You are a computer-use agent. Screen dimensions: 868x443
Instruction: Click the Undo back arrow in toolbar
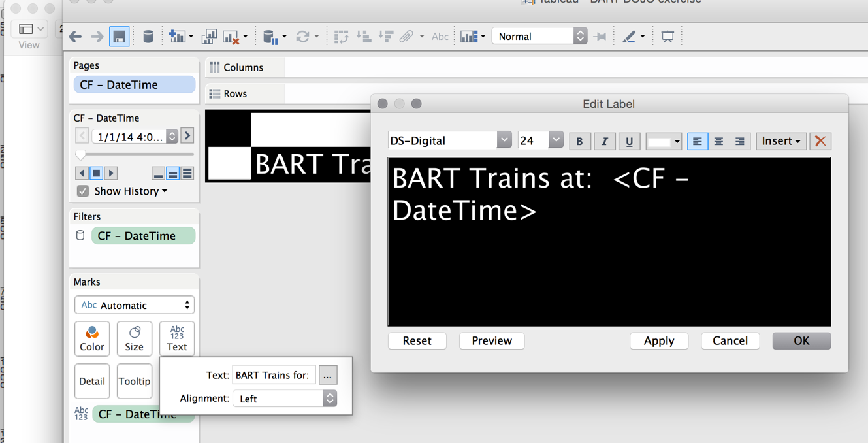76,37
